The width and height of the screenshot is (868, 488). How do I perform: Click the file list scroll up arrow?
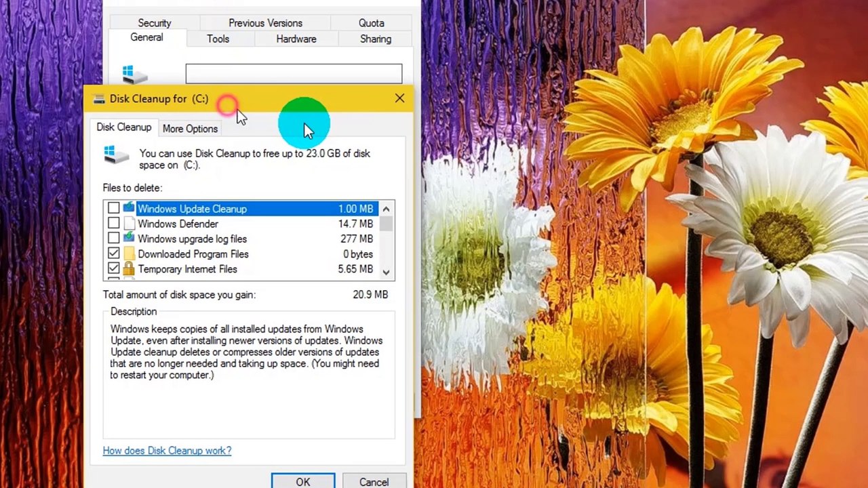click(386, 209)
